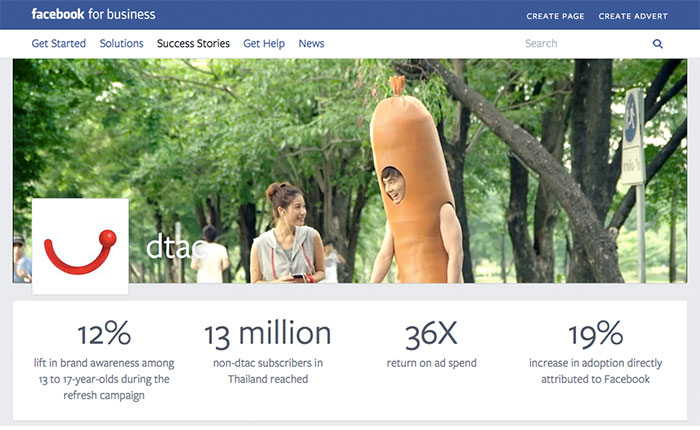Open the dtac smile logo thumbnail
700x430 pixels.
pos(80,246)
